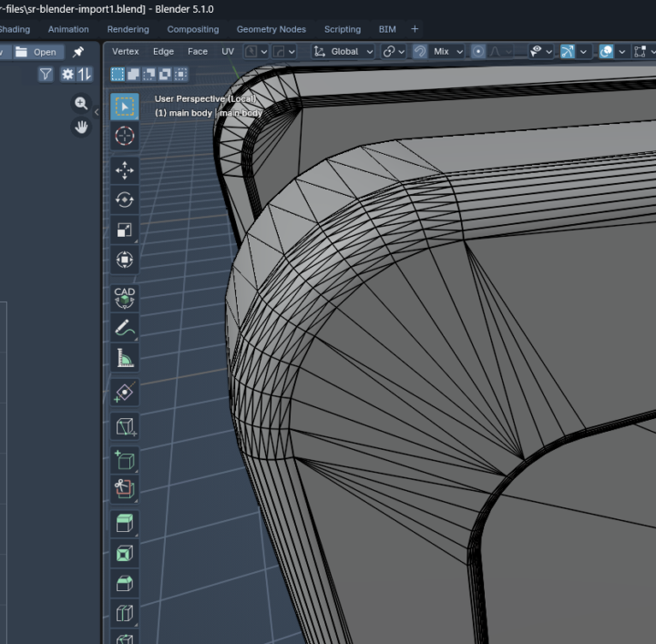Image resolution: width=656 pixels, height=644 pixels.
Task: Expand the overlays options chevron
Action: (x=622, y=51)
